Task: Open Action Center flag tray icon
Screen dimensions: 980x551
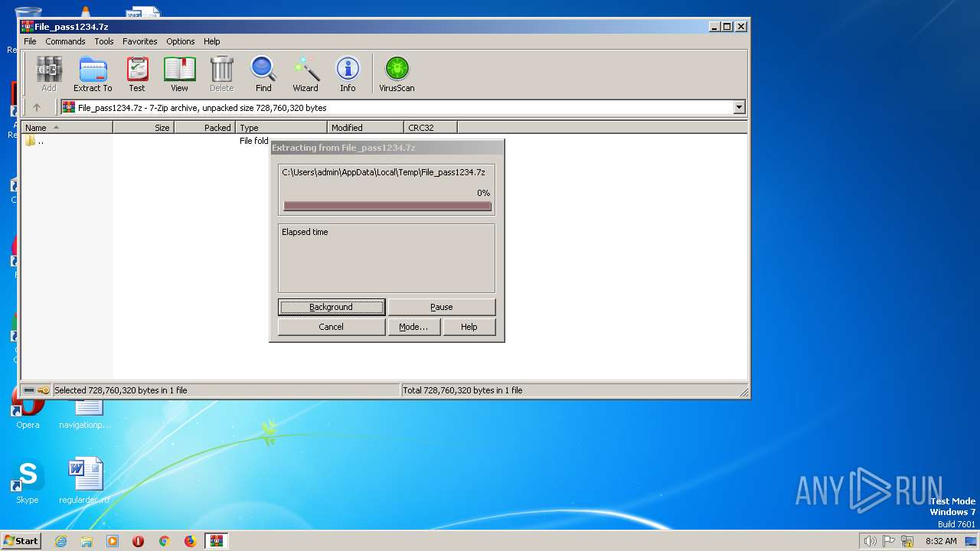Action: pyautogui.click(x=889, y=541)
